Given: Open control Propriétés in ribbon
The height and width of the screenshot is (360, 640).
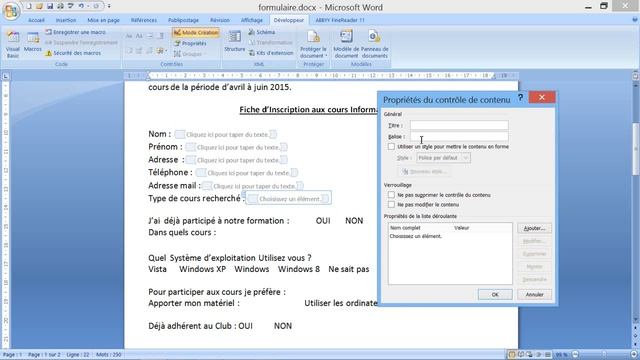Looking at the screenshot, I should point(190,43).
